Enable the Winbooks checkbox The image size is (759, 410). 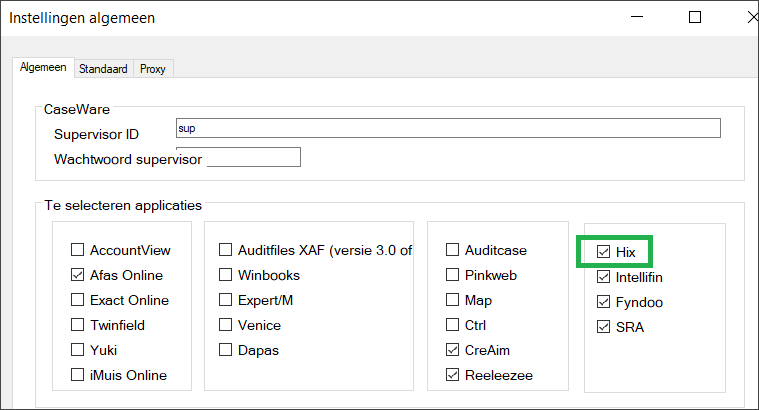click(226, 275)
